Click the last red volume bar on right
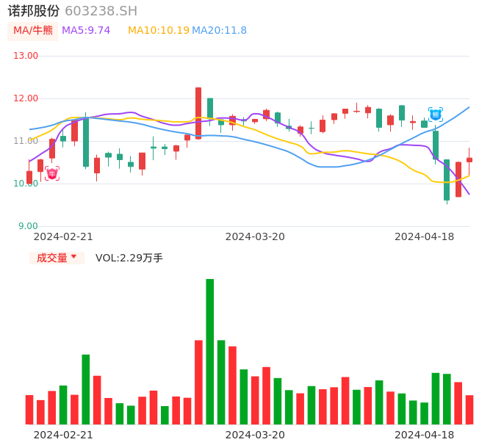Viewport: 504px width, 445px height. click(469, 409)
